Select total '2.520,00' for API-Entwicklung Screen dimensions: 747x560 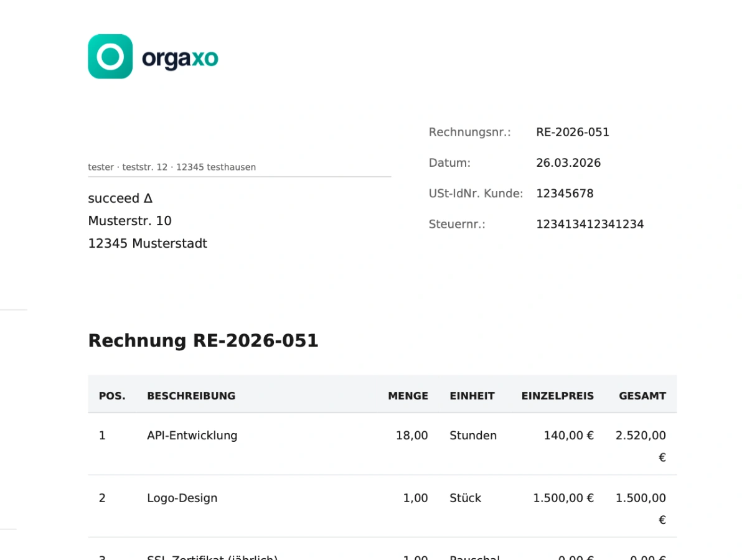(x=641, y=436)
